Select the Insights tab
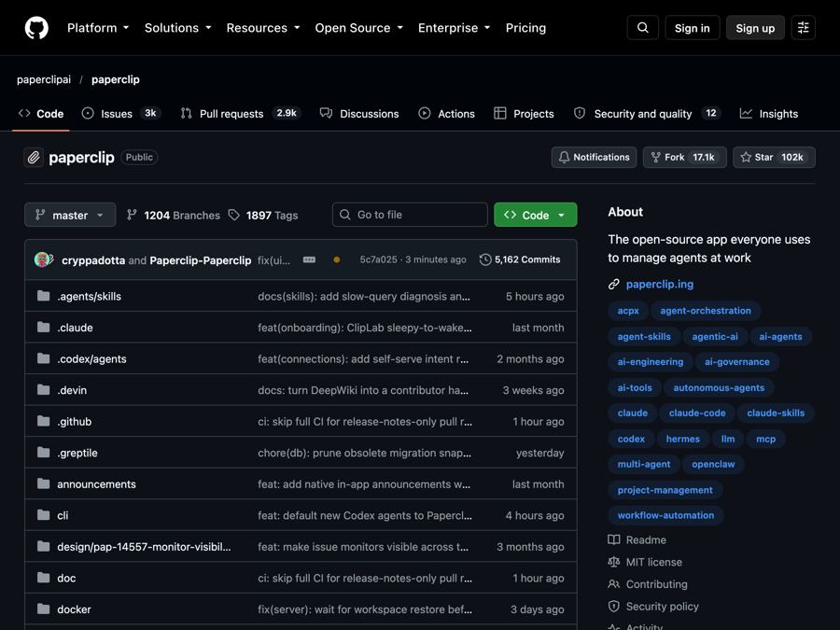The width and height of the screenshot is (840, 630). tap(769, 114)
